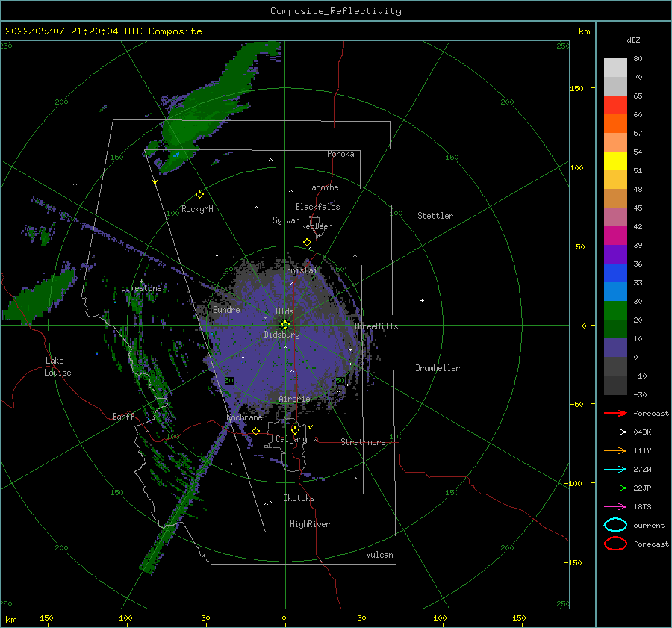Select the dark orange 60 dBZ swatch
The height and width of the screenshot is (628, 672).
pos(615,123)
